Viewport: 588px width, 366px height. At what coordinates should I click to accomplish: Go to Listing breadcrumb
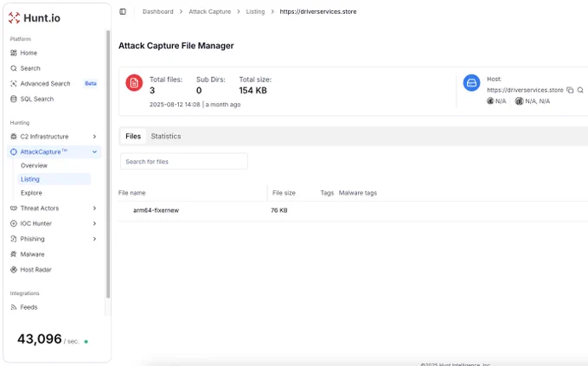pos(255,11)
